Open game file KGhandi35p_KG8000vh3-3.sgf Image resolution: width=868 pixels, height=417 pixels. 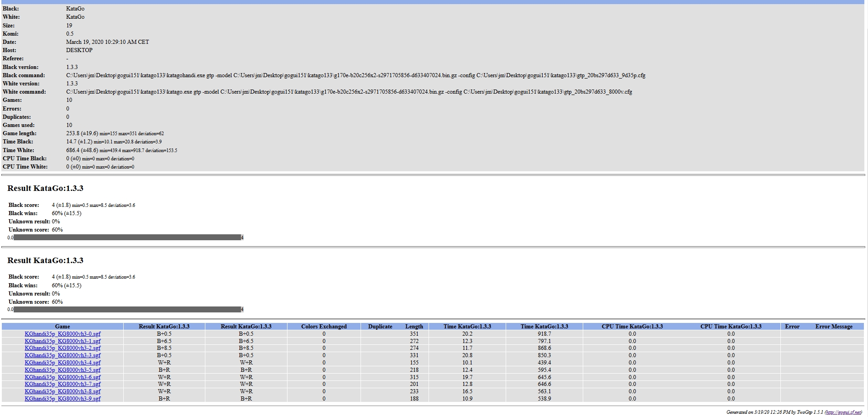[63, 355]
